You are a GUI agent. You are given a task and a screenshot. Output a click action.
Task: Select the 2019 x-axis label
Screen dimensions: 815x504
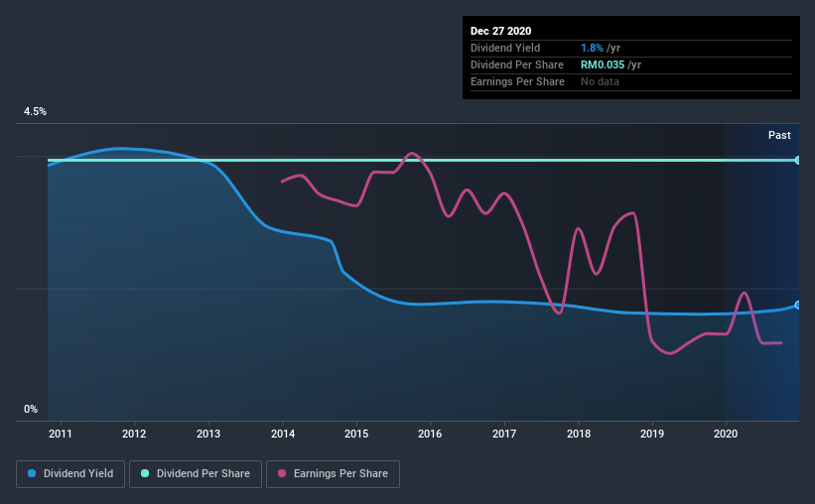(652, 434)
